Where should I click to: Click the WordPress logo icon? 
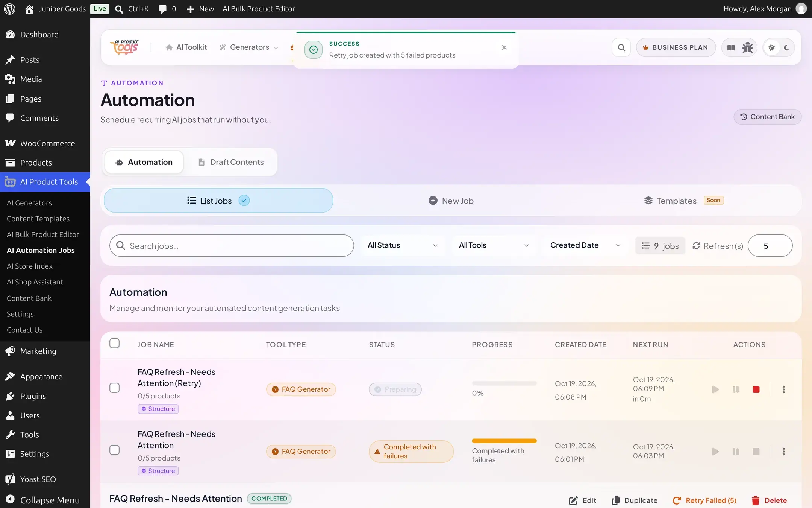click(x=9, y=9)
